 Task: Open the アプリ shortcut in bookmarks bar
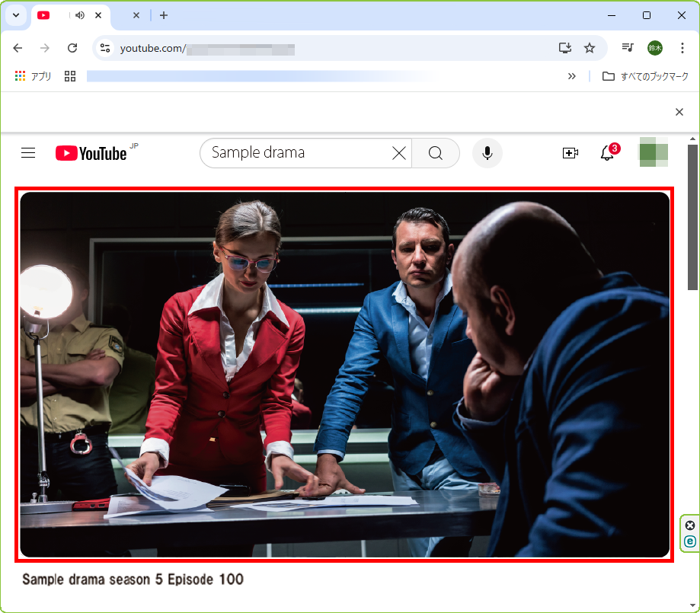33,76
